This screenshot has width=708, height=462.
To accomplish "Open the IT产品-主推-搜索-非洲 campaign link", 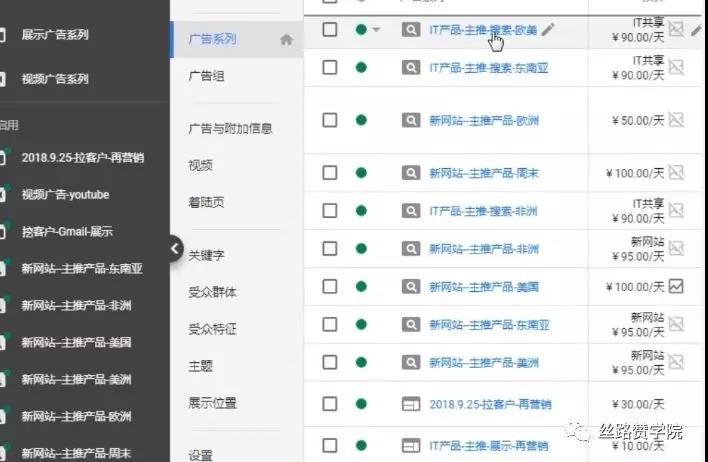I will point(483,211).
